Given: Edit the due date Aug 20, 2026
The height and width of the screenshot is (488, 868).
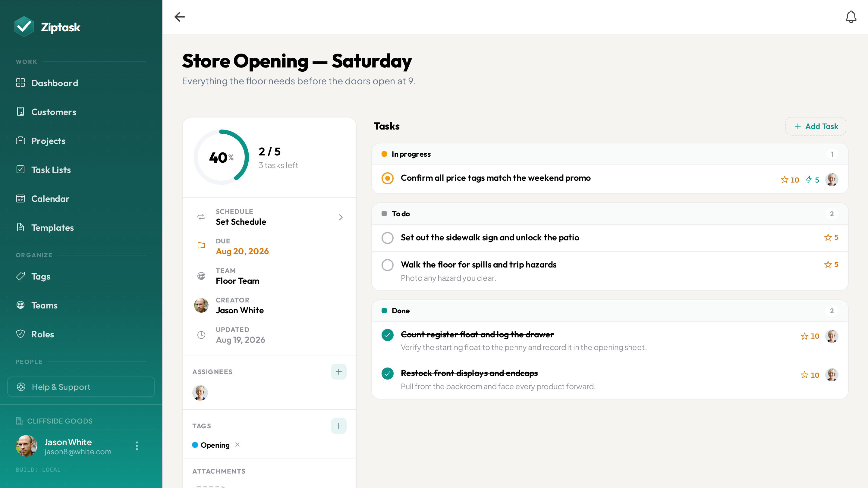Looking at the screenshot, I should point(242,252).
